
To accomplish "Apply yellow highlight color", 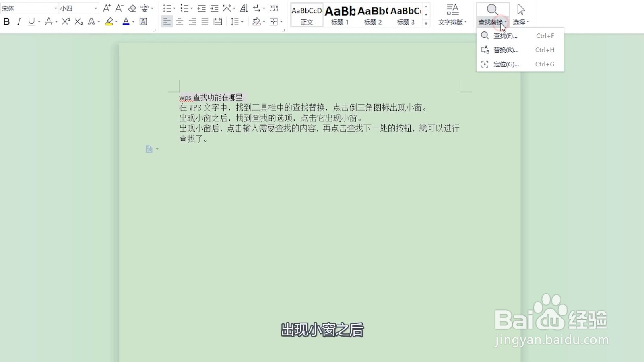I will pyautogui.click(x=109, y=22).
